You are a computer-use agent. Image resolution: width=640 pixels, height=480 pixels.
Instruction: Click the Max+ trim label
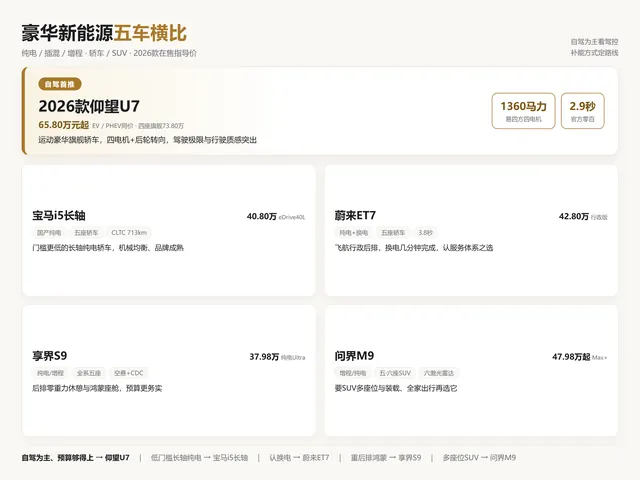pyautogui.click(x=600, y=358)
